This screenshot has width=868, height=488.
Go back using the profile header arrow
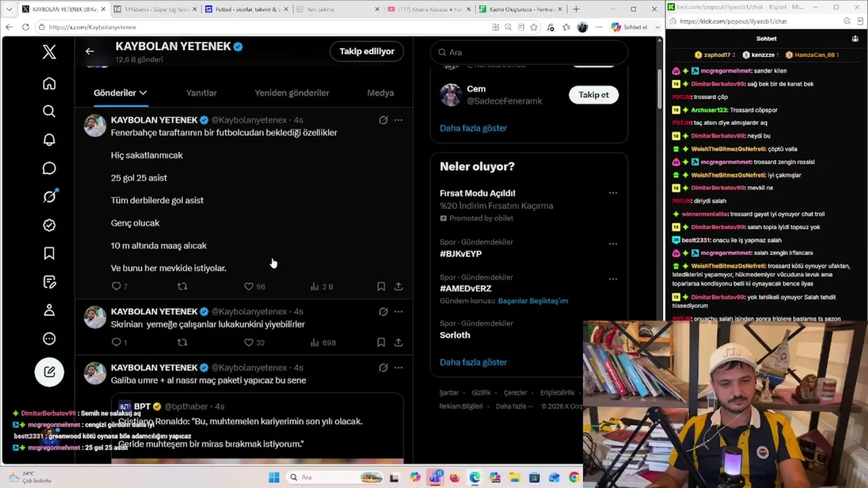tap(90, 51)
